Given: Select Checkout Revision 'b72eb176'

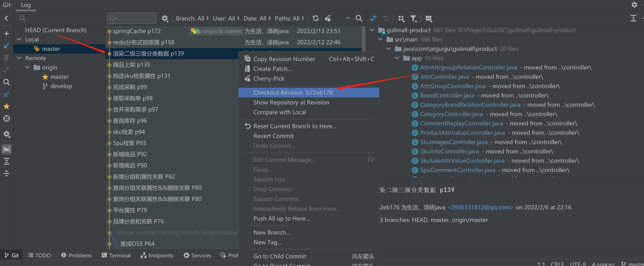Looking at the screenshot, I should (x=309, y=92).
